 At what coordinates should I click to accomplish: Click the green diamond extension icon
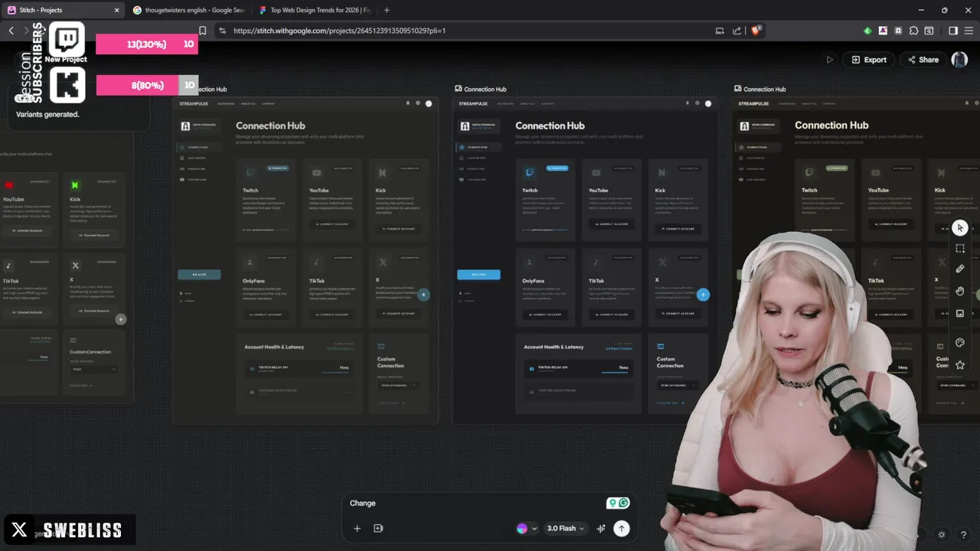(867, 31)
